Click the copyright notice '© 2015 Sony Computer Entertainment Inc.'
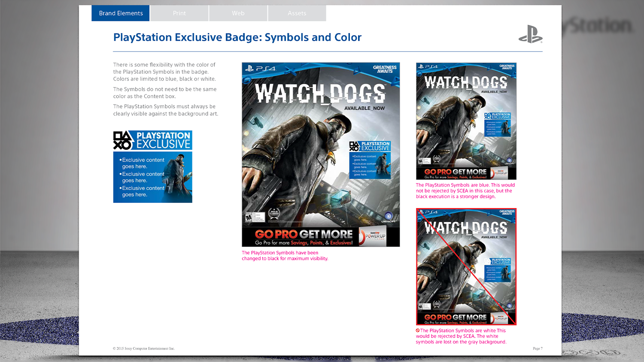The width and height of the screenshot is (644, 362). (144, 348)
